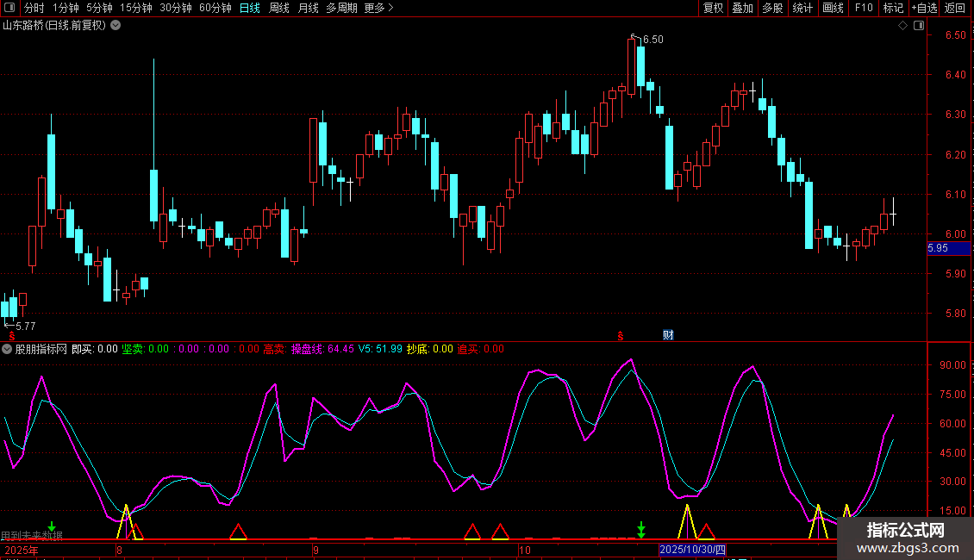The height and width of the screenshot is (560, 974).
Task: Click the 6.50 high price label
Action: [x=652, y=39]
